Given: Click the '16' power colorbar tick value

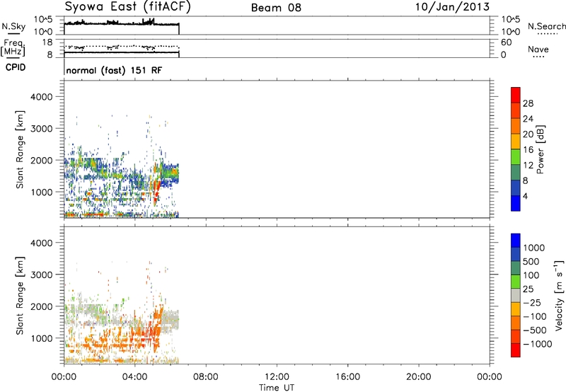Looking at the screenshot, I should point(528,150).
